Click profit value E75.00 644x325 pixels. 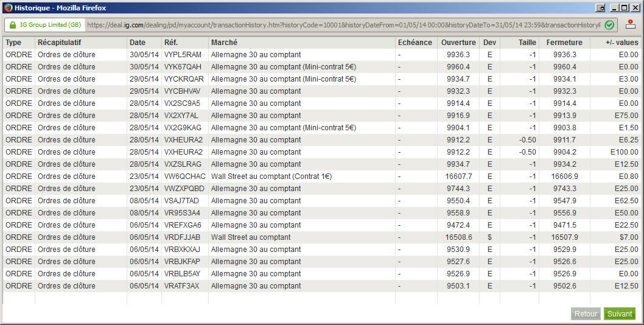627,116
